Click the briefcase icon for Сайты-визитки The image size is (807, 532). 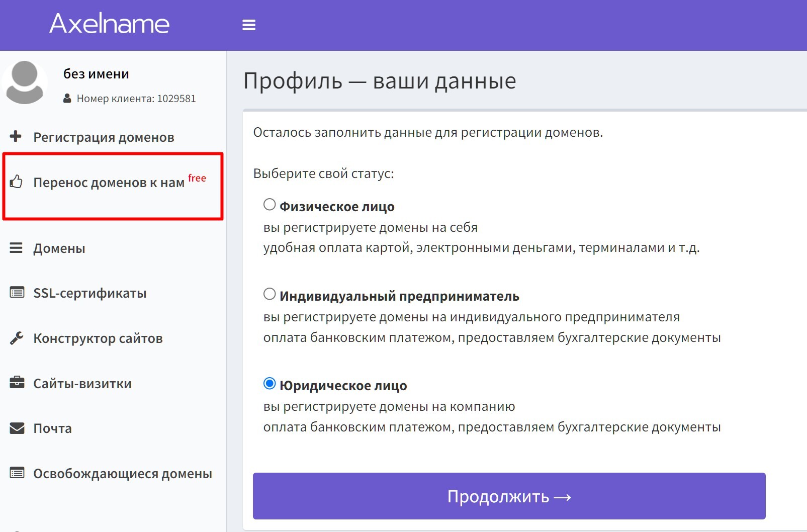pos(17,383)
